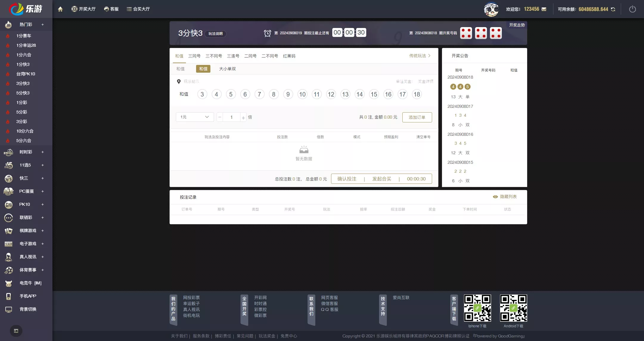Click 热门彩 expand icon in sidebar
The image size is (644, 341).
[x=43, y=24]
